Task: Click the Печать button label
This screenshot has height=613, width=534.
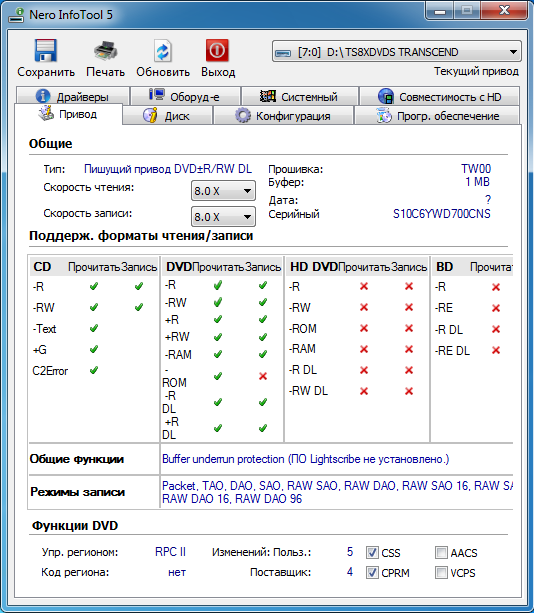Action: pos(105,72)
